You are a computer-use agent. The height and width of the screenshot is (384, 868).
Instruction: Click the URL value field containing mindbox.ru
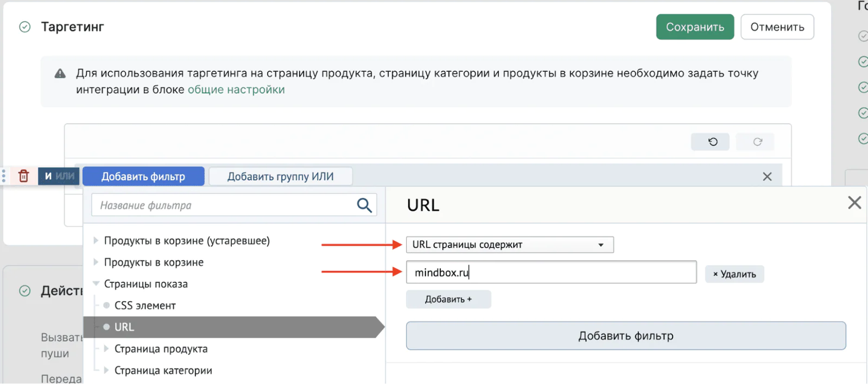pyautogui.click(x=551, y=272)
